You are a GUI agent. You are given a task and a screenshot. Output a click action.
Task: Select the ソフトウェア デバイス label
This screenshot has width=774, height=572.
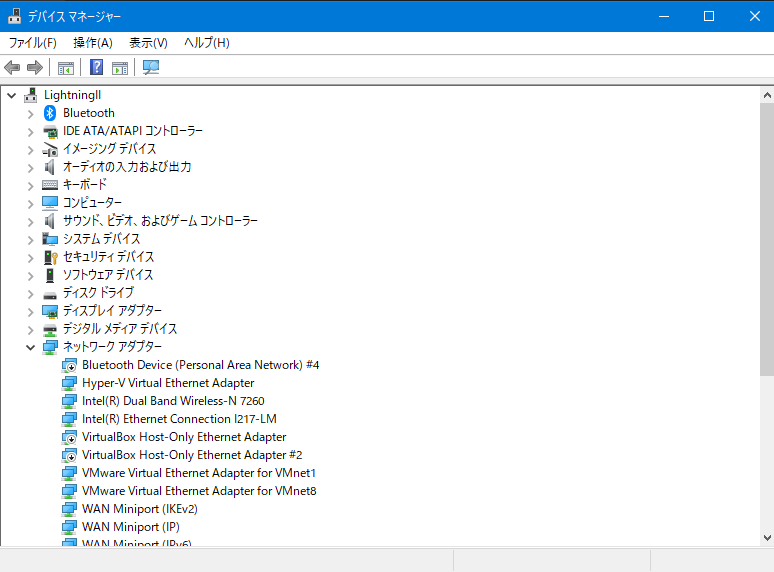[x=108, y=275]
